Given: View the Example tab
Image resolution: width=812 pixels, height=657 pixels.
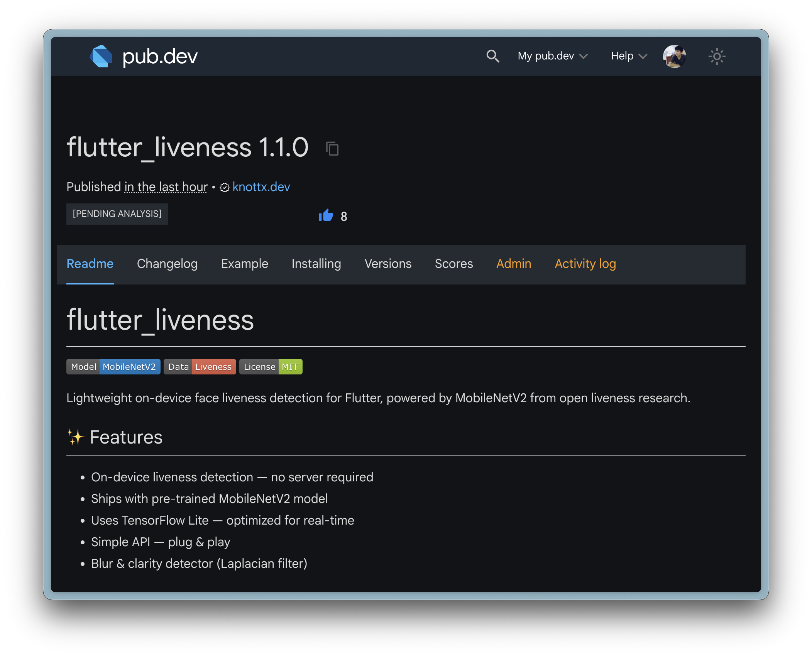Looking at the screenshot, I should pos(244,264).
